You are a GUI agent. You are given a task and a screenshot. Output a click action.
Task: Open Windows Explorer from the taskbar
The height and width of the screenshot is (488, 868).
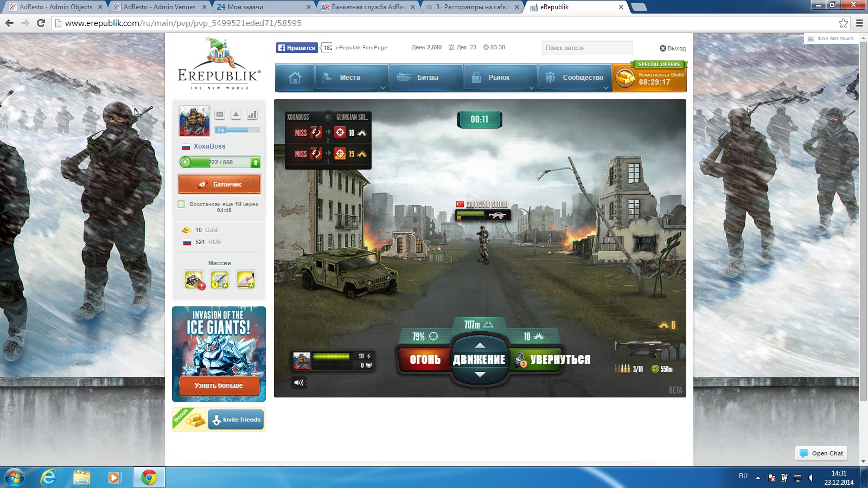(x=81, y=477)
